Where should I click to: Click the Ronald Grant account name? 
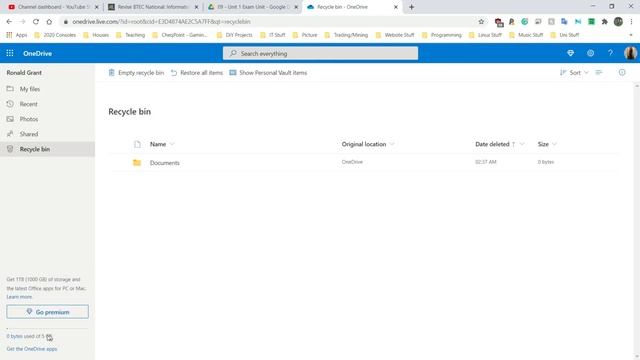(24, 73)
